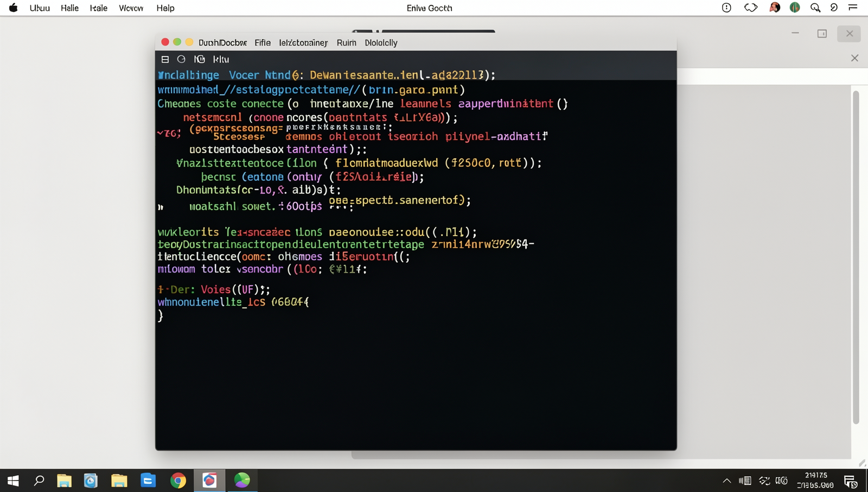Viewport: 868px width, 492px height.
Task: Click the background window vertical scrollbar
Action: 856,256
